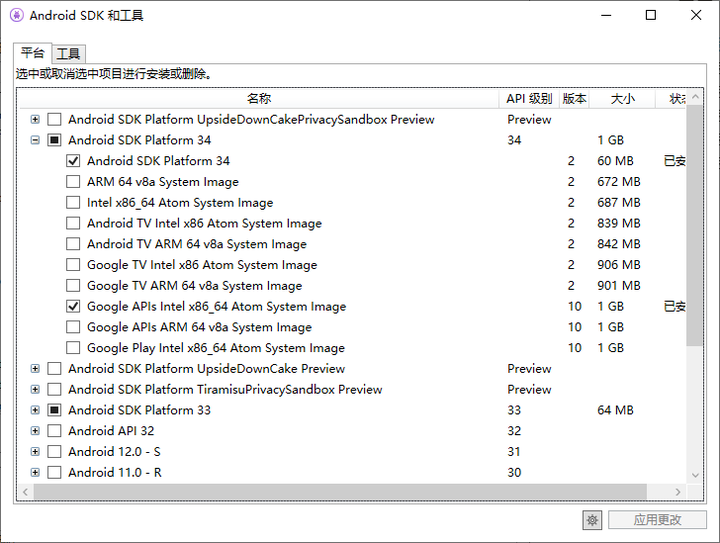720x543 pixels.
Task: Expand the Android 12.0 - S group
Action: pyautogui.click(x=35, y=452)
